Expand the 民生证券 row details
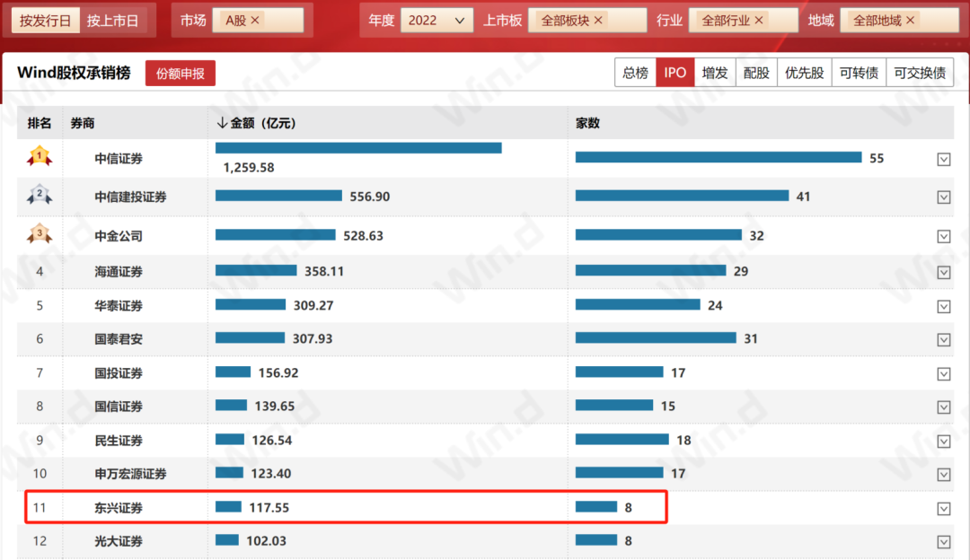 [x=943, y=441]
